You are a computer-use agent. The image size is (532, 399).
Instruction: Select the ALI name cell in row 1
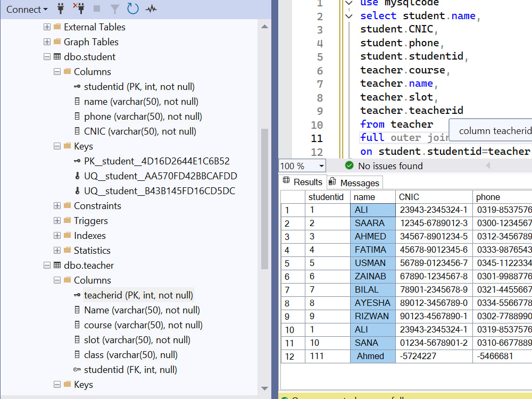coord(372,210)
